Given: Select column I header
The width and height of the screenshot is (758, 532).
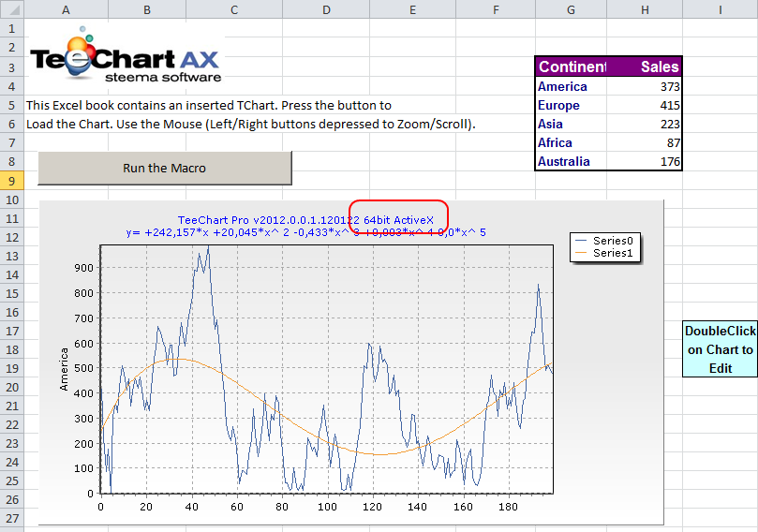Looking at the screenshot, I should coord(721,9).
